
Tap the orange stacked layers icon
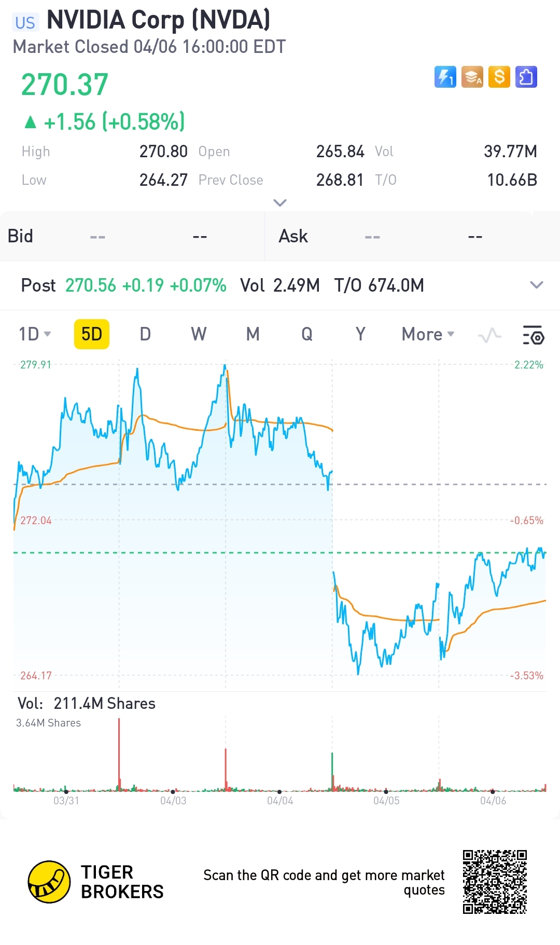click(472, 77)
